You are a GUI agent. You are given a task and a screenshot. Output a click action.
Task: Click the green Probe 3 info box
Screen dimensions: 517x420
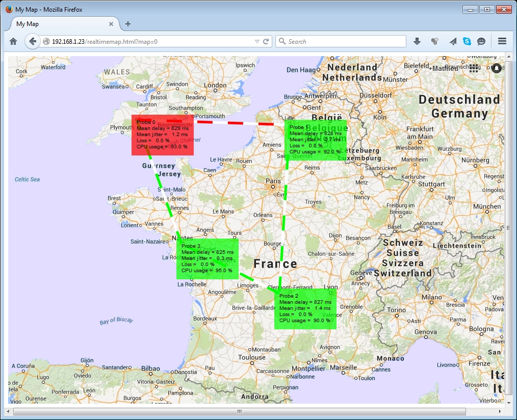click(x=207, y=258)
